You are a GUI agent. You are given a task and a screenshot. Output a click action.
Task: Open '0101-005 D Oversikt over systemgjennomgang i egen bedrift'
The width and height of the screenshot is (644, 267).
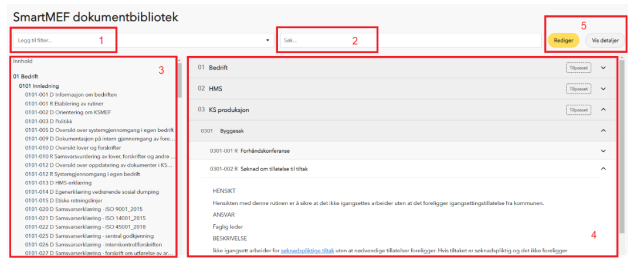(x=99, y=130)
